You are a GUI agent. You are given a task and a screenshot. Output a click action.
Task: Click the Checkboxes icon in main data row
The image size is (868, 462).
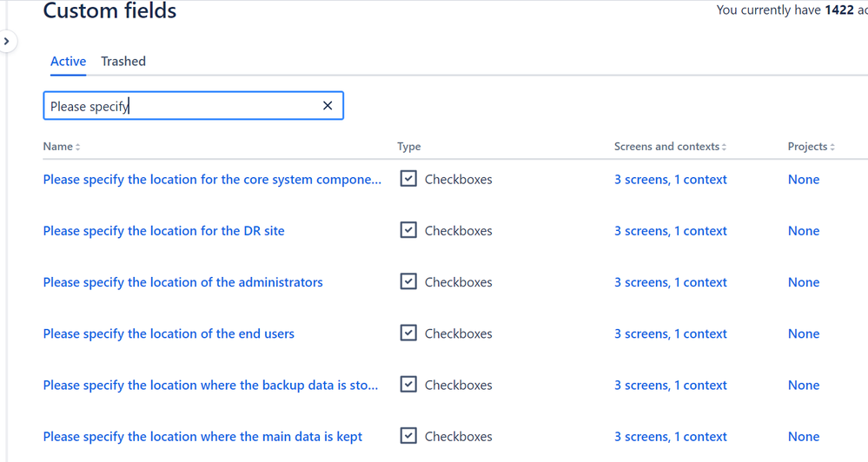pyautogui.click(x=408, y=436)
